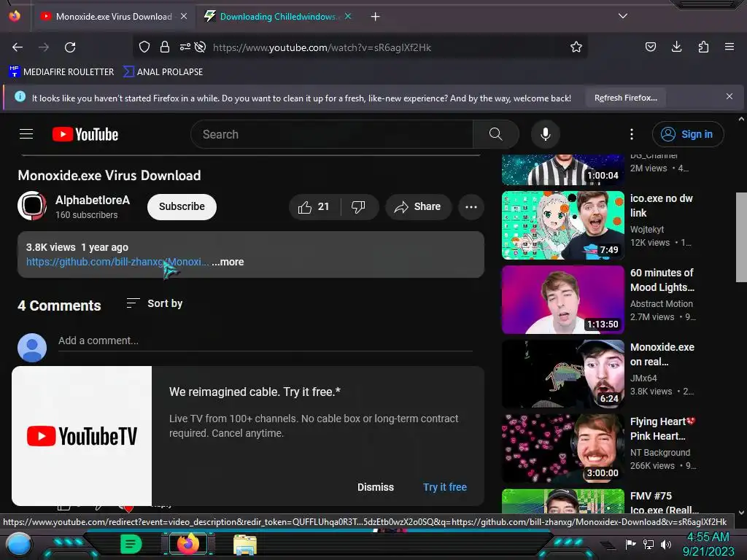This screenshot has width=747, height=560.
Task: Switch to Downloading Chilledwindows tab
Action: coord(278,17)
